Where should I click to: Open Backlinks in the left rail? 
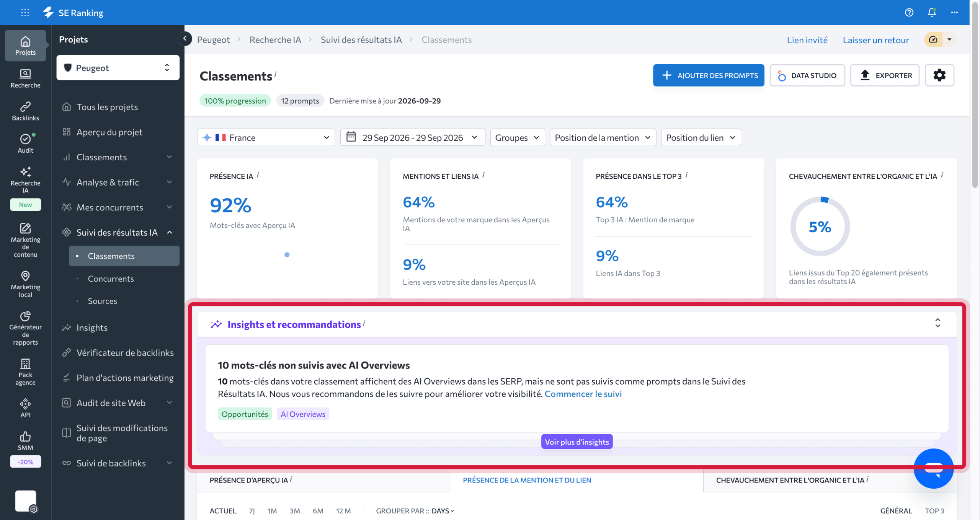[25, 111]
